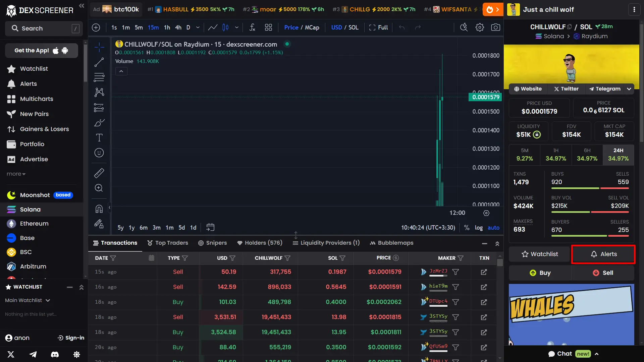Open the trending fire icon button
Image resolution: width=644 pixels, height=362 pixels.
click(493, 9)
